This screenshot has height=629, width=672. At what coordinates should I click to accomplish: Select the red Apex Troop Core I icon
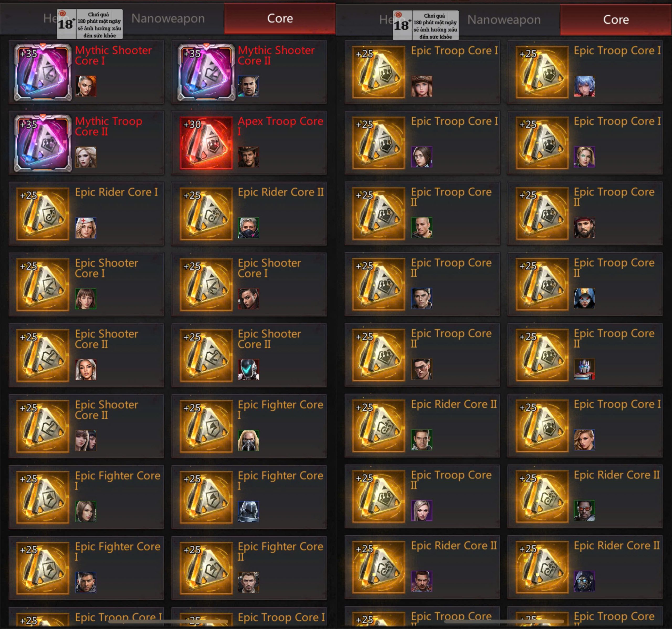[x=206, y=143]
